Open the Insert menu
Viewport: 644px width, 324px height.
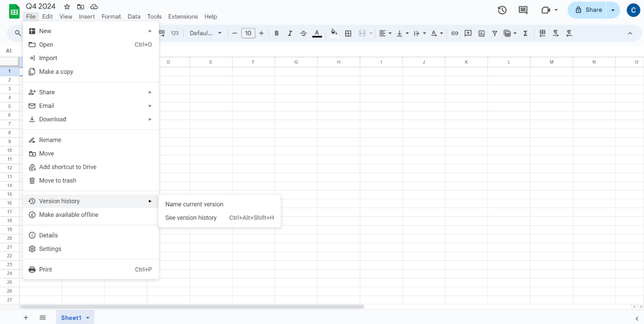86,17
